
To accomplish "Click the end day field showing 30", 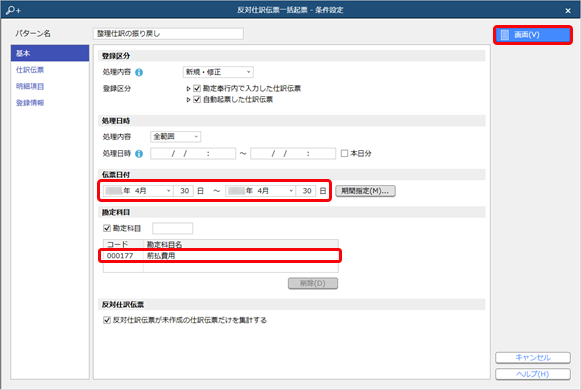I will [x=306, y=191].
